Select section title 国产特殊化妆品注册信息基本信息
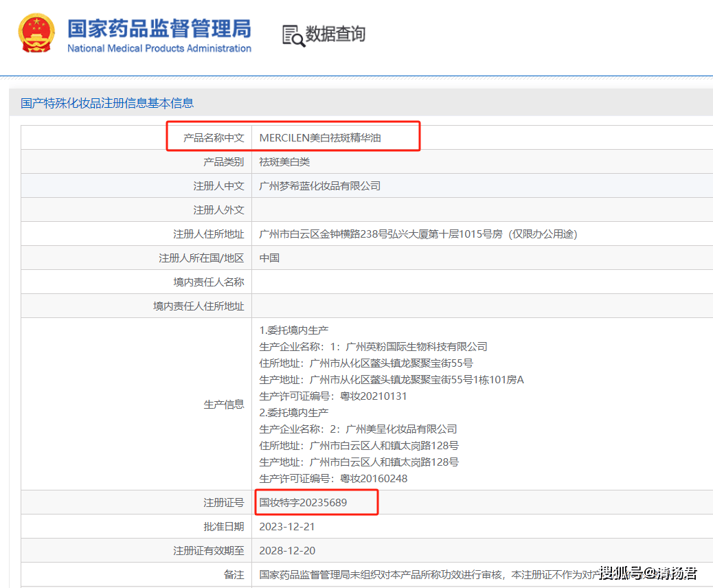Screen dimensions: 713x588 point(107,103)
